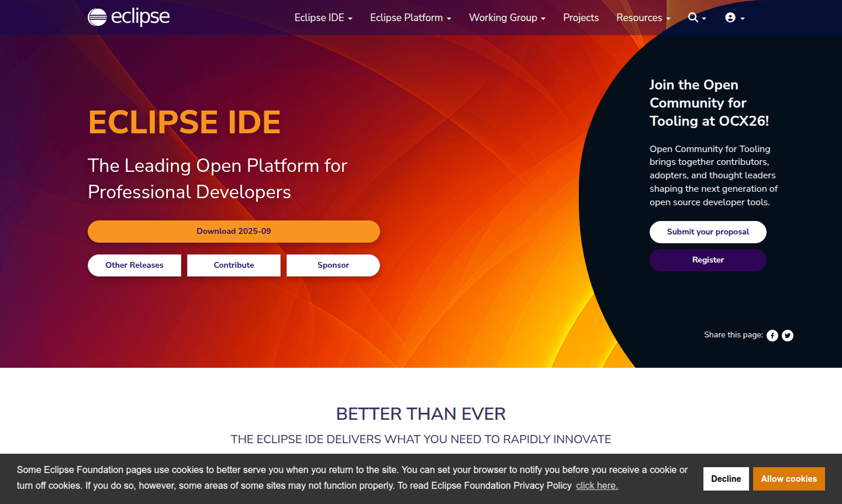
Task: Click the user account icon
Action: 731,18
